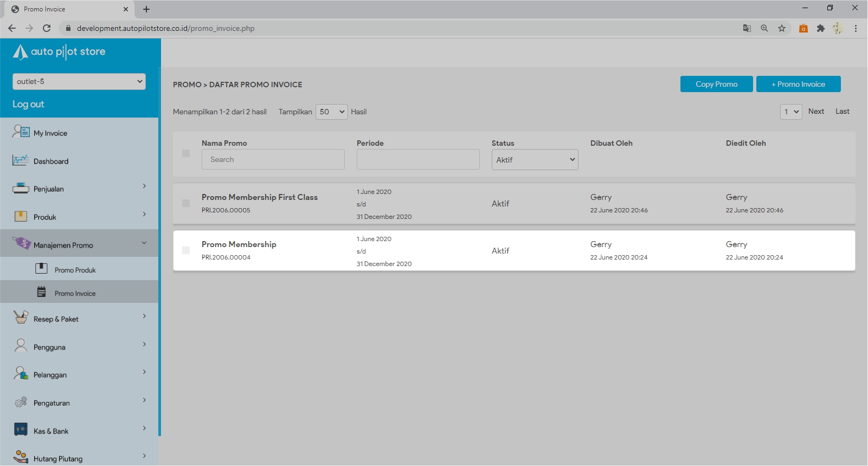The image size is (868, 466).
Task: Click the Kas & Bank safe icon
Action: pos(21,430)
